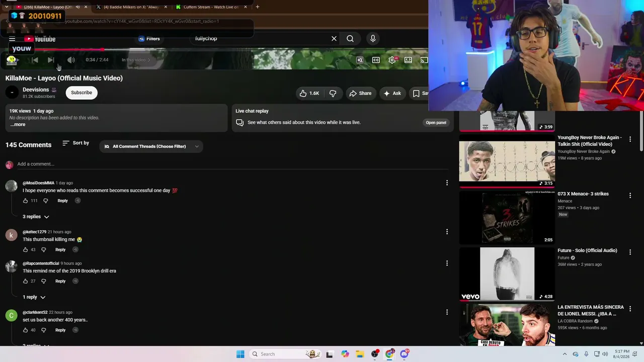The image size is (644, 362).
Task: Play YoungBoy Talkin Shit video thumbnail
Action: point(507,161)
